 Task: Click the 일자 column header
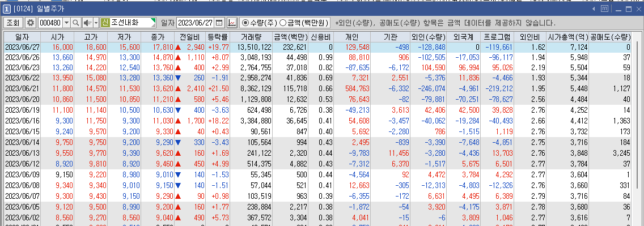click(22, 36)
